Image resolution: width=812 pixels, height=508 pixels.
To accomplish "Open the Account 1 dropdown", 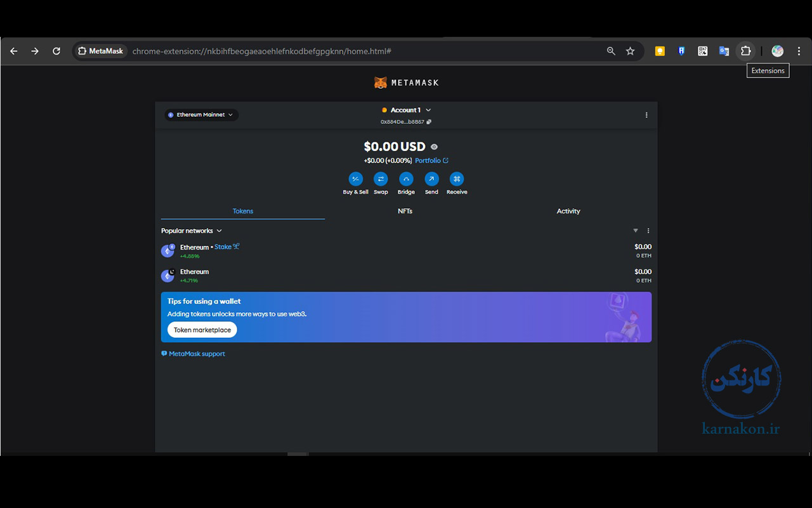I will (x=406, y=110).
